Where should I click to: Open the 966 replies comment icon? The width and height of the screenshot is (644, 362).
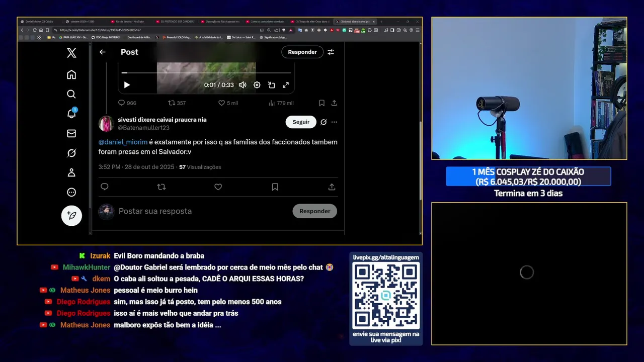tap(121, 103)
